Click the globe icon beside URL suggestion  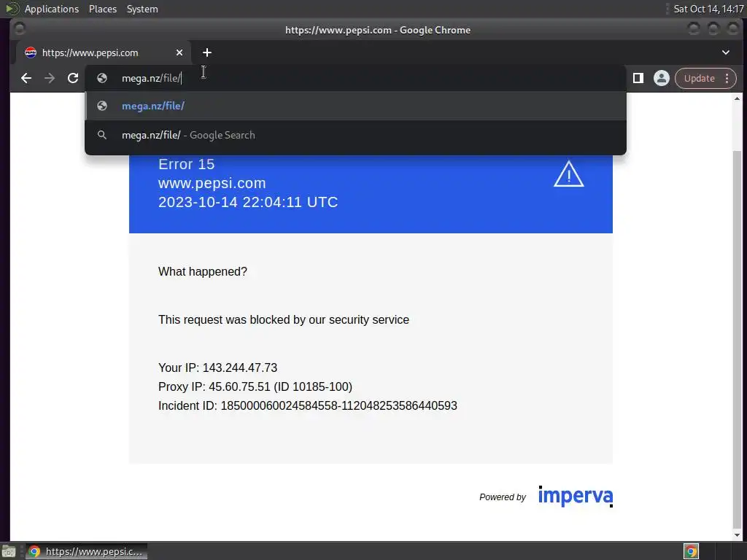click(x=102, y=106)
